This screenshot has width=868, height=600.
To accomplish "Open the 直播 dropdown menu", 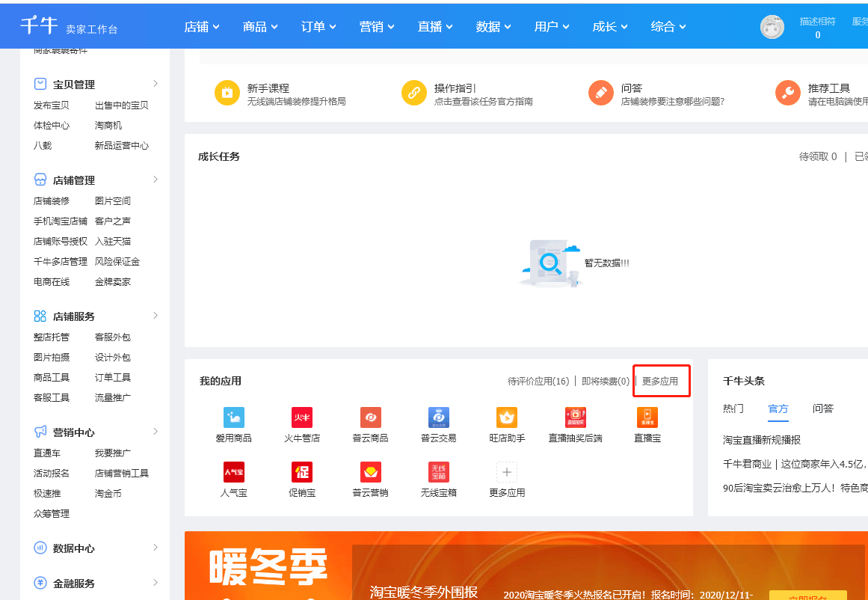I will pos(436,27).
